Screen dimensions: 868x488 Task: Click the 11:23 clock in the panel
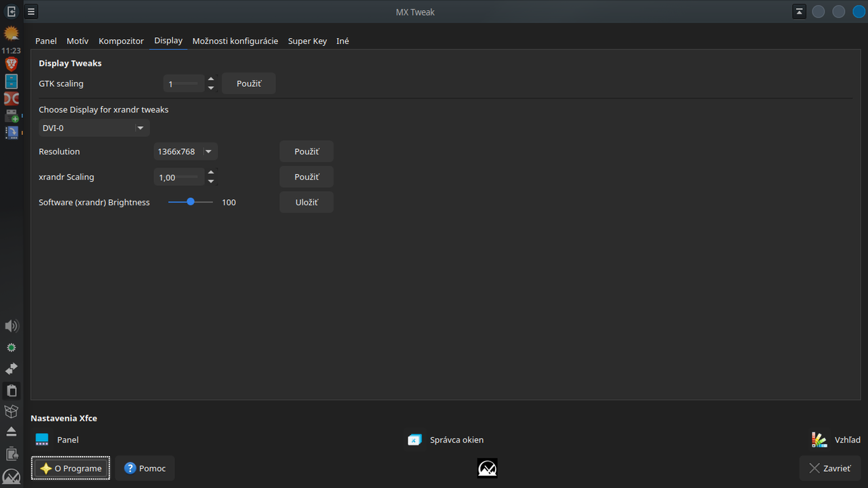[x=11, y=51]
